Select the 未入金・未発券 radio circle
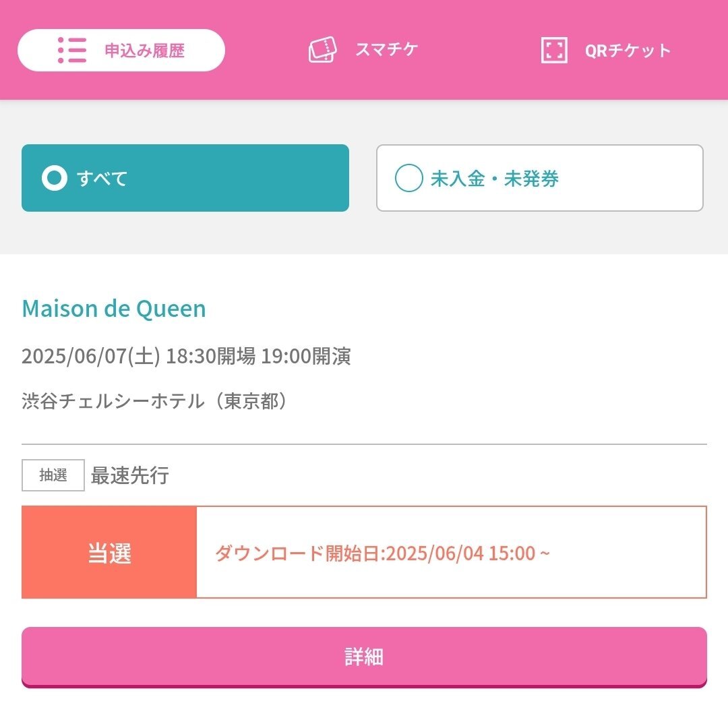Viewport: 728px width, 722px height. pos(408,178)
